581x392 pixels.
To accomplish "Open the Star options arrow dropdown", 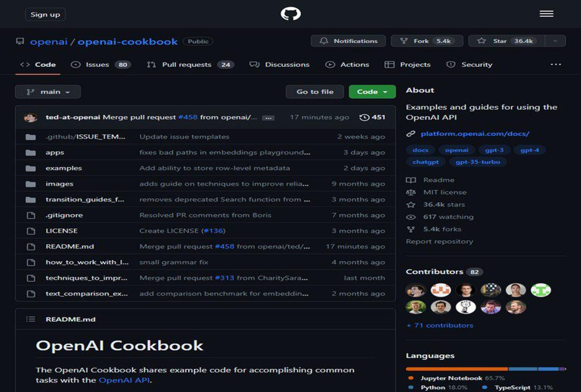I will click(555, 41).
